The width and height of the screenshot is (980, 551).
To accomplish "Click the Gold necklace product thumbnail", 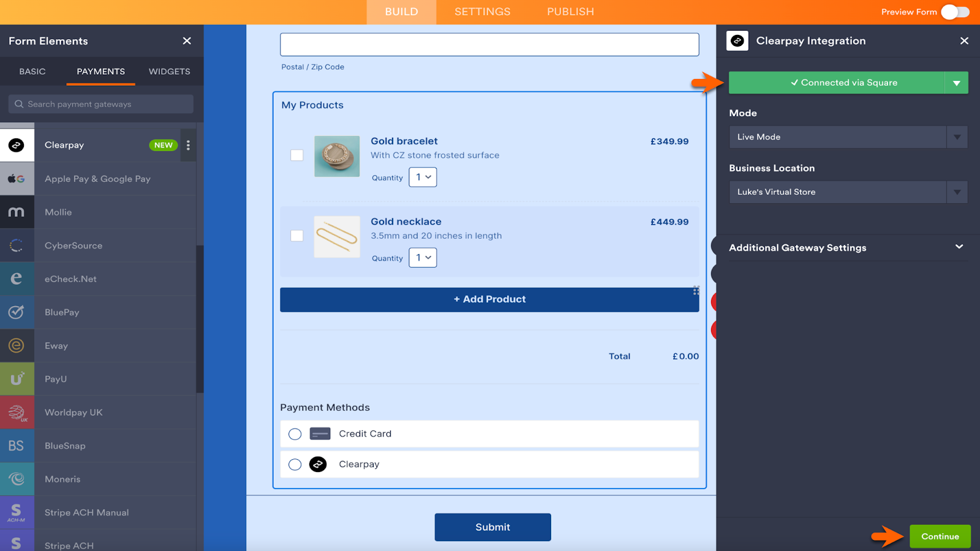I will 337,236.
